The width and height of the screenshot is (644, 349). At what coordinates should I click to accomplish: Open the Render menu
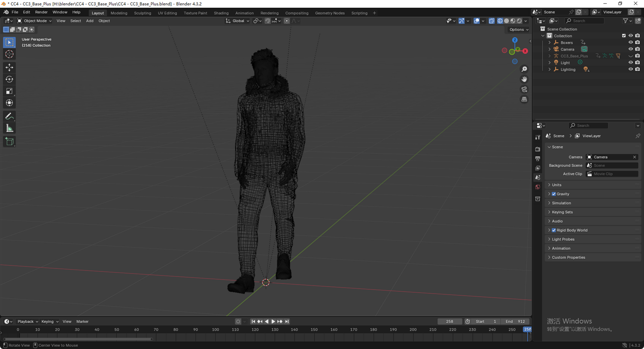coord(41,12)
